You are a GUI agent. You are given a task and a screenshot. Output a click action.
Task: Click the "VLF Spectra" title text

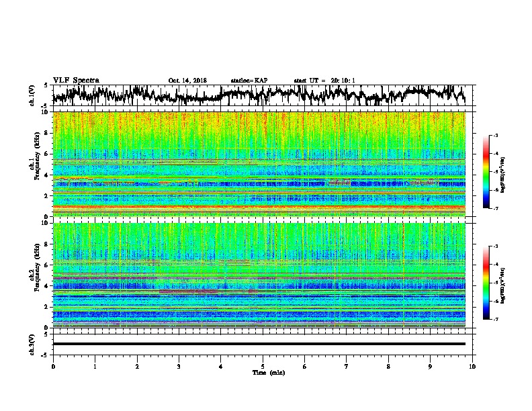76,80
